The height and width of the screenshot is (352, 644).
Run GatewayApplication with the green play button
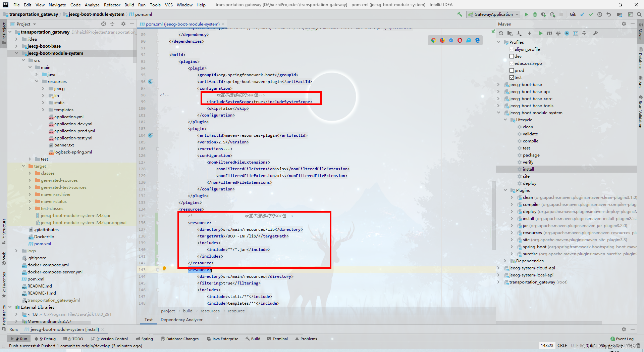click(x=526, y=14)
